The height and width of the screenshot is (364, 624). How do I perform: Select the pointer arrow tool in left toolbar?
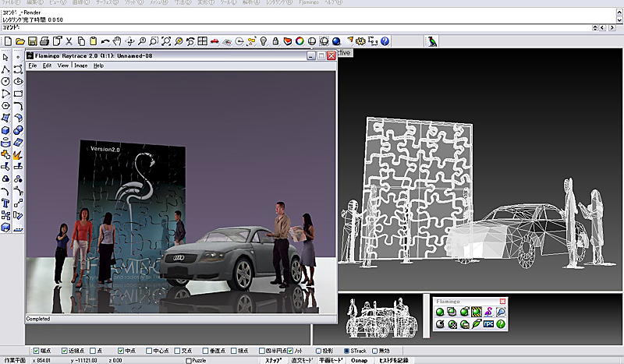(x=5, y=57)
